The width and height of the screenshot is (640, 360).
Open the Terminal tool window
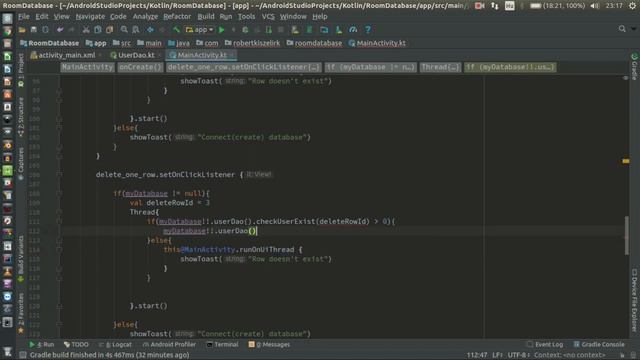[x=222, y=344]
